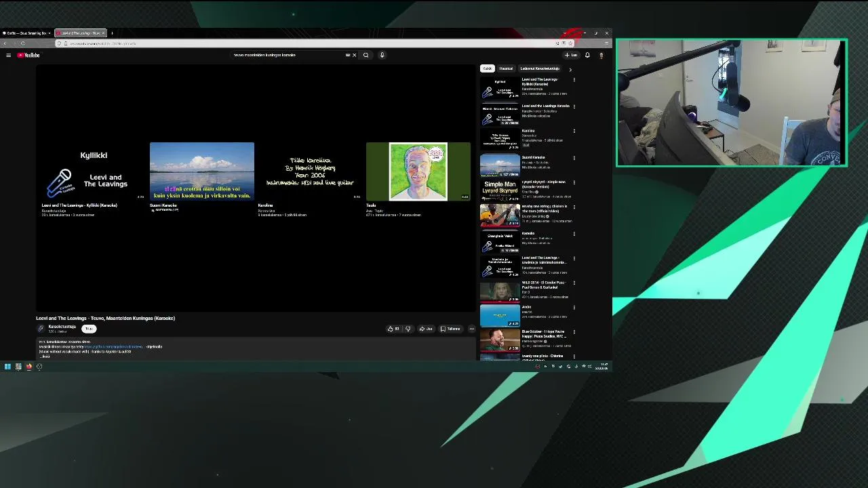This screenshot has width=868, height=488.
Task: Open more options for the Karoliina sidebar video
Action: tap(574, 131)
